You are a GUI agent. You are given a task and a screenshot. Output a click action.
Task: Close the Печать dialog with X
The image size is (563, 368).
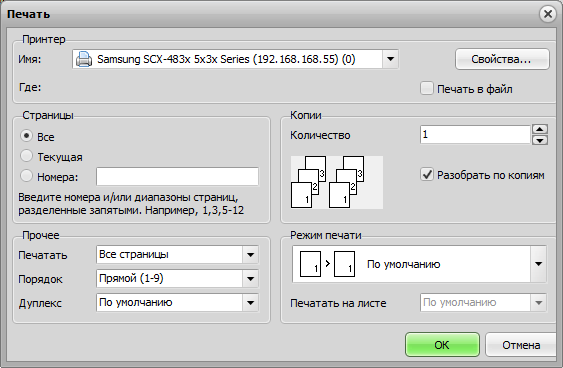(548, 14)
